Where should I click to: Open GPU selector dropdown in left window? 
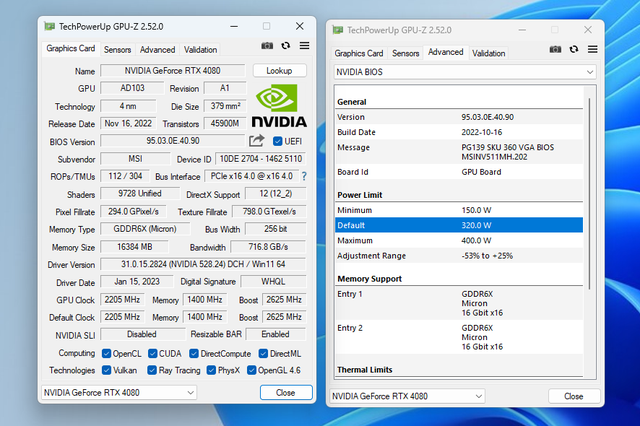click(119, 393)
